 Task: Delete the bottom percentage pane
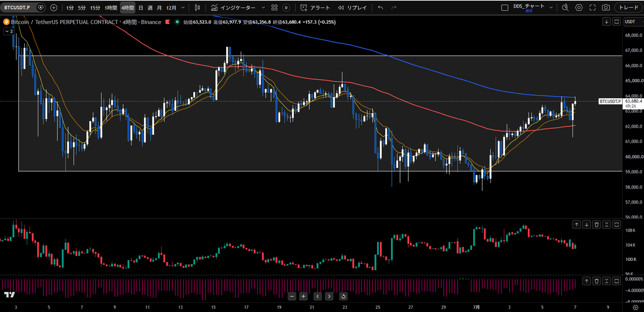(596, 281)
